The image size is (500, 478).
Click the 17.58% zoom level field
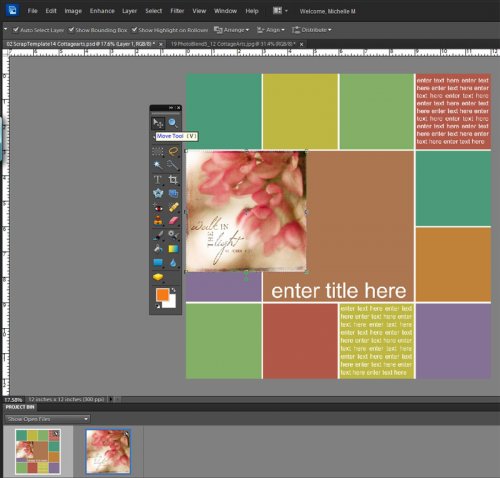pyautogui.click(x=13, y=399)
